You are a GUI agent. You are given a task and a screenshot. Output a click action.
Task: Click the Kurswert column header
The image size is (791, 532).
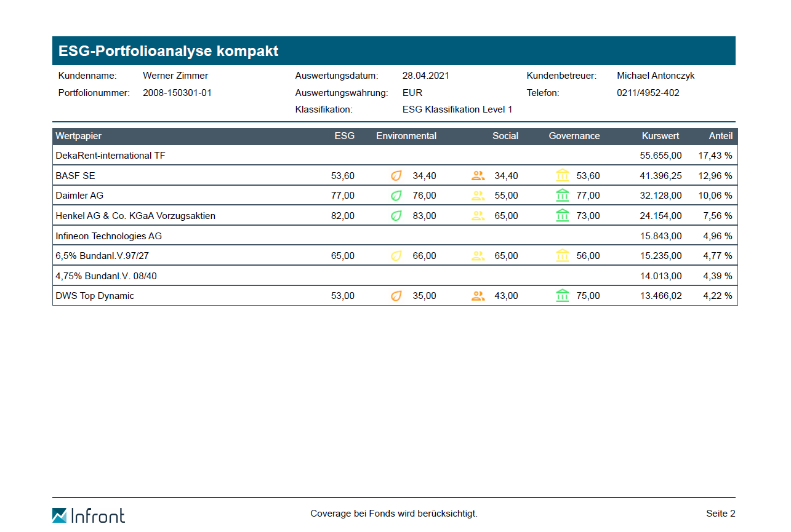pos(661,136)
